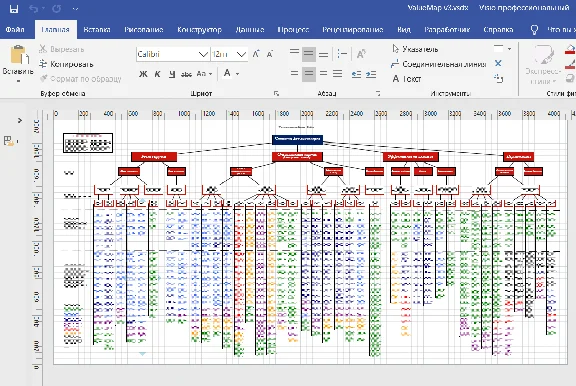The image size is (576, 386).
Task: Open the Экспресс-стили gallery
Action: [x=543, y=64]
